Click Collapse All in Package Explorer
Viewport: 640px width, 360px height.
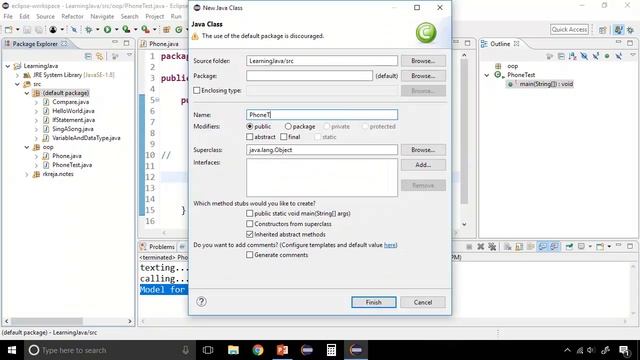pos(88,56)
